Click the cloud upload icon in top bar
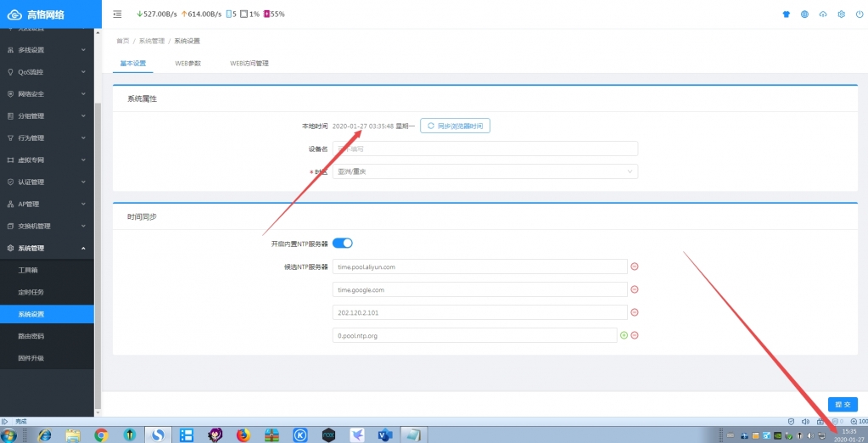The width and height of the screenshot is (868, 443). pyautogui.click(x=823, y=14)
